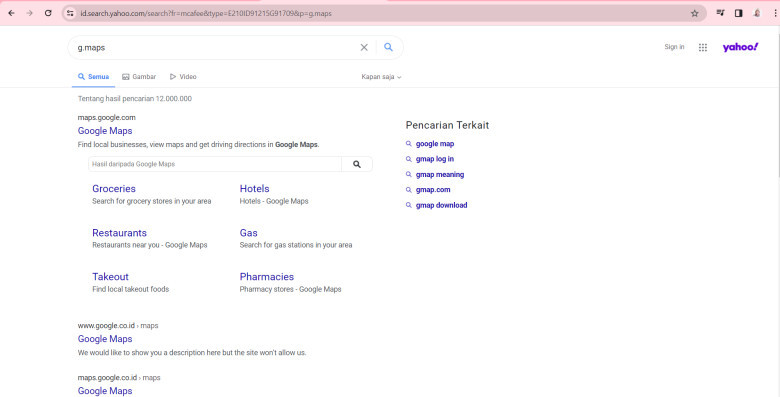Open the Pharmacies sitelink
This screenshot has height=397, width=780.
click(267, 277)
